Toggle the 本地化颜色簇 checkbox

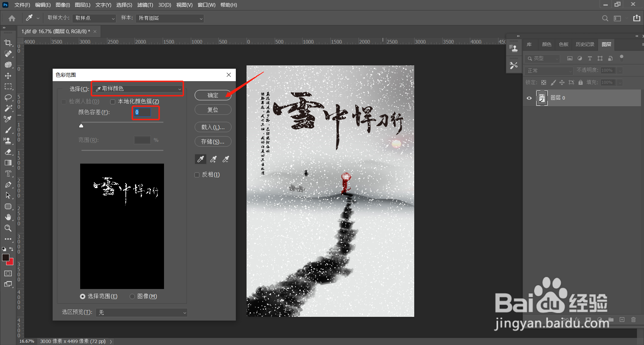point(113,102)
